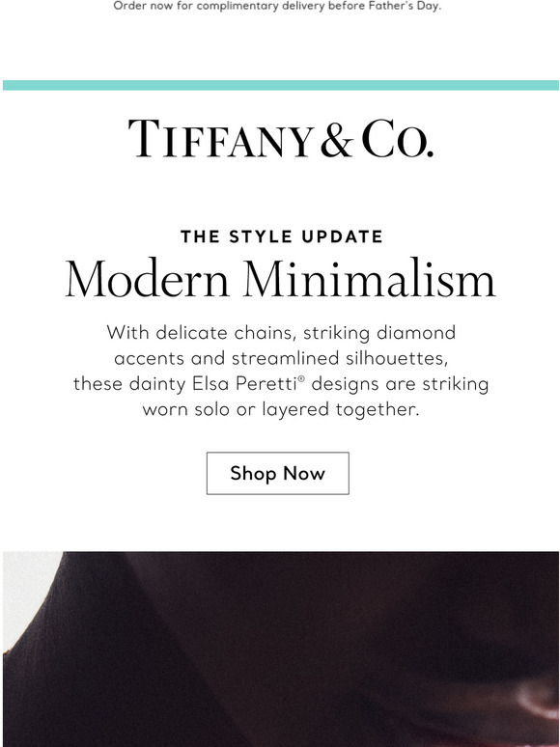Select the 'With delicate chains' line
The width and height of the screenshot is (560, 747).
point(281,333)
